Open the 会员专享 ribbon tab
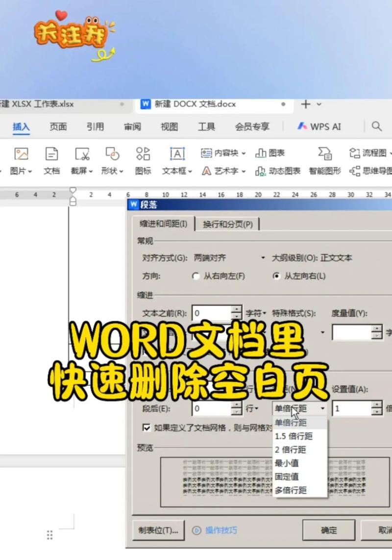This screenshot has width=392, height=560. [252, 127]
